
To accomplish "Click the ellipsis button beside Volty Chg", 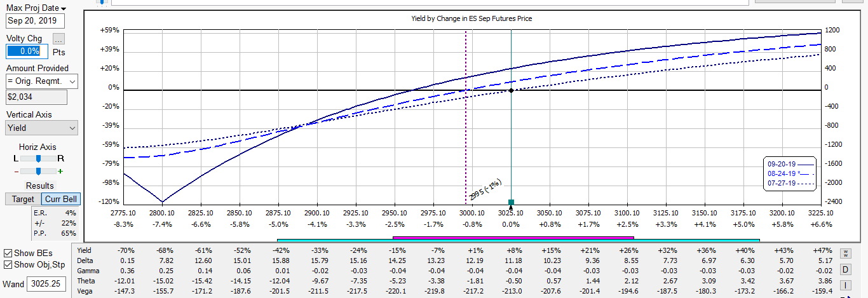I will [58, 39].
